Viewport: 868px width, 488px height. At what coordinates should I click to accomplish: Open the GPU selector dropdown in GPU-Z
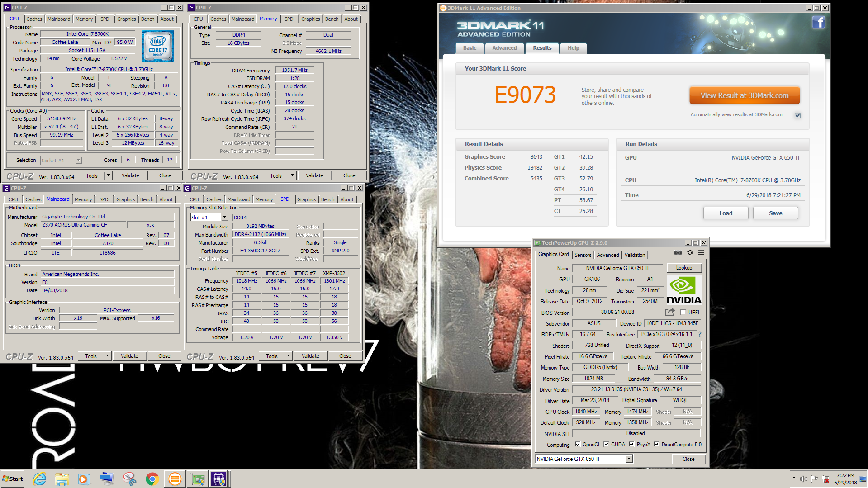(x=629, y=459)
